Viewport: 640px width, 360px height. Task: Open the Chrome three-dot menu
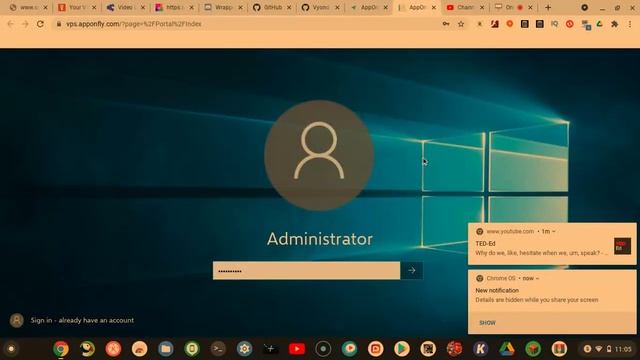point(630,24)
